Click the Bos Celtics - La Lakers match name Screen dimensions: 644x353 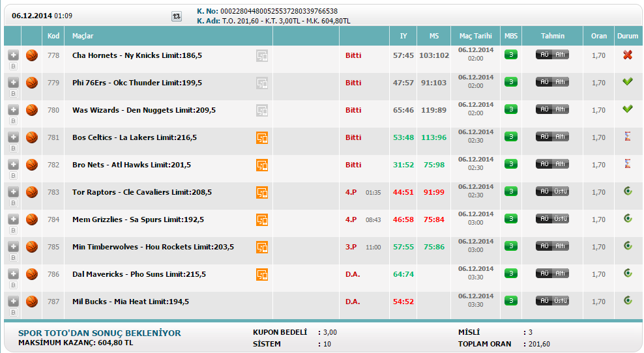(134, 137)
